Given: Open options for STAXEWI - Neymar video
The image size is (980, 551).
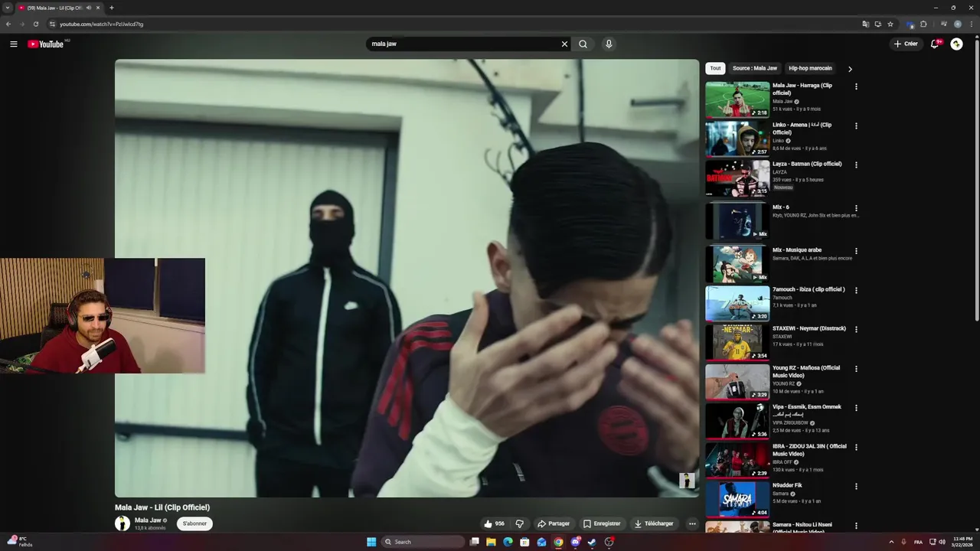Looking at the screenshot, I should point(856,329).
